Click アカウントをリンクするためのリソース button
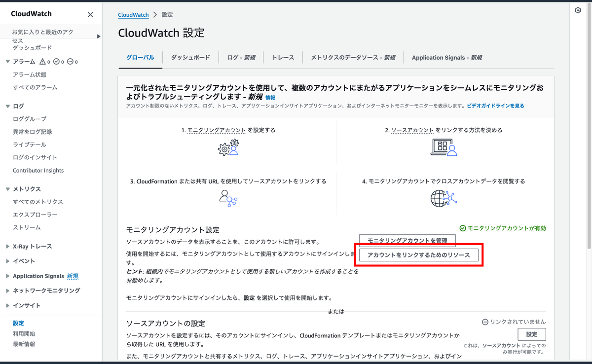Viewport: 592px width, 364px height. click(x=419, y=255)
